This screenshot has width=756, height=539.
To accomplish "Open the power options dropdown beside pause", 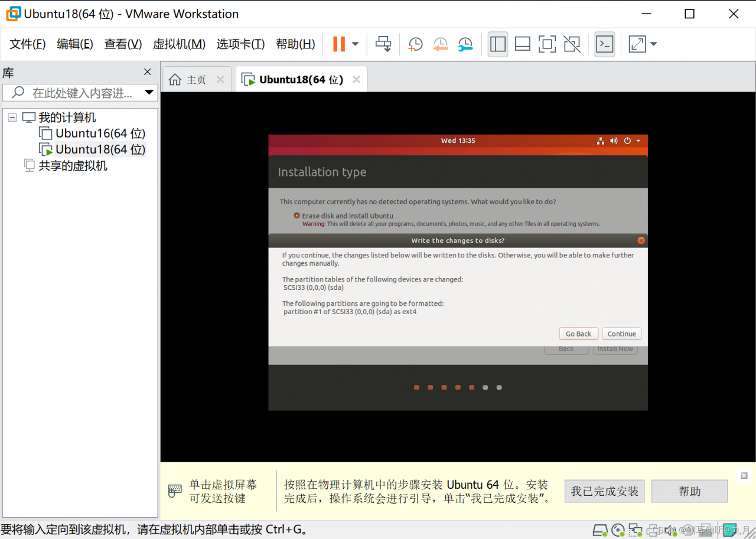I will pos(355,44).
